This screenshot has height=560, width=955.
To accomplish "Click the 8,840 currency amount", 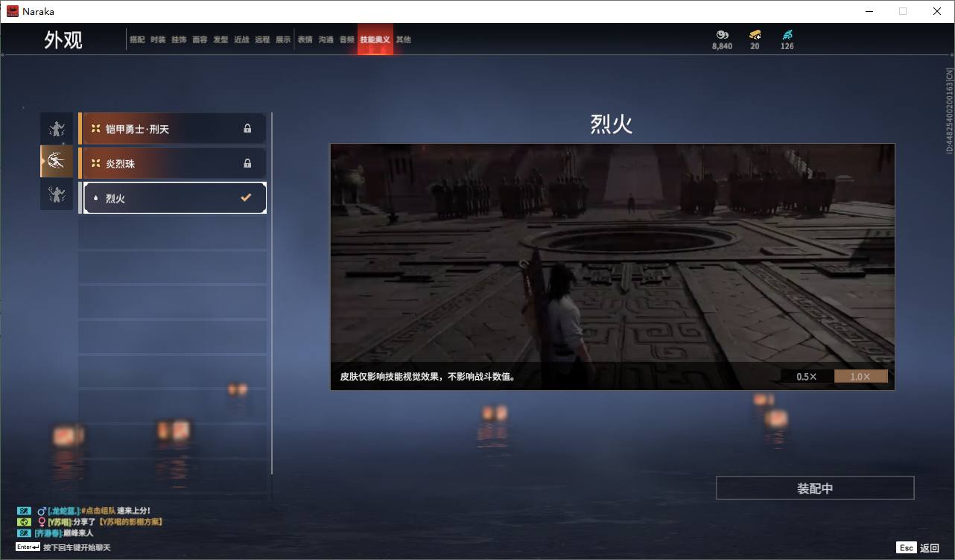I will tap(722, 46).
